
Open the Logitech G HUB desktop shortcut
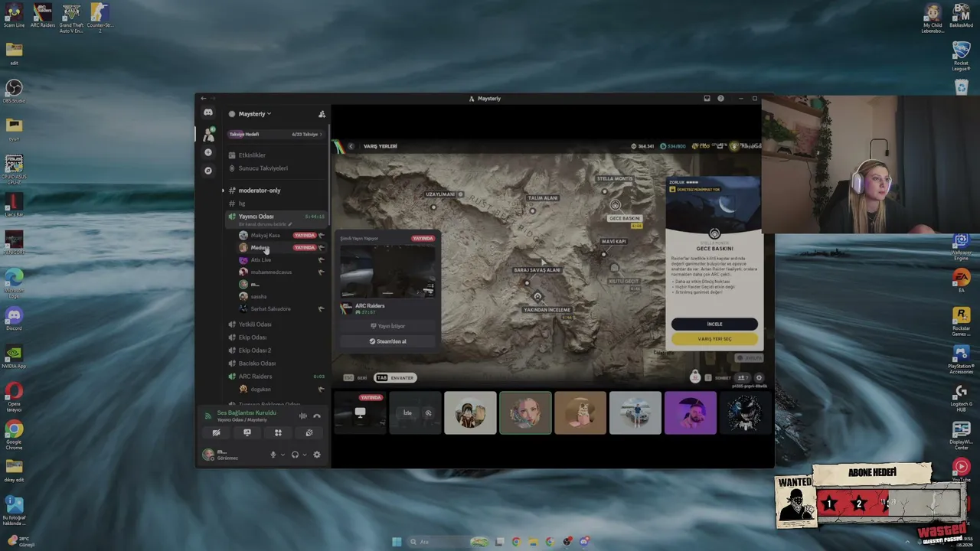(962, 398)
